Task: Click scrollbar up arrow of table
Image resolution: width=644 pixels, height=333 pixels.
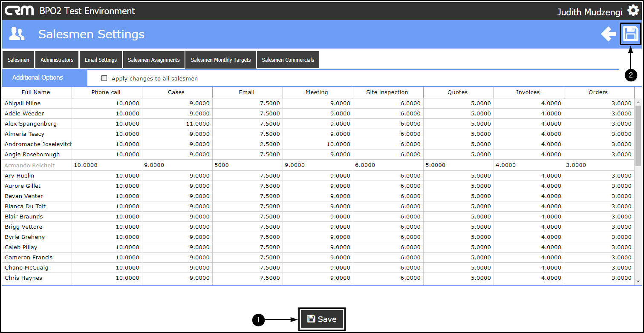Action: pos(638,102)
